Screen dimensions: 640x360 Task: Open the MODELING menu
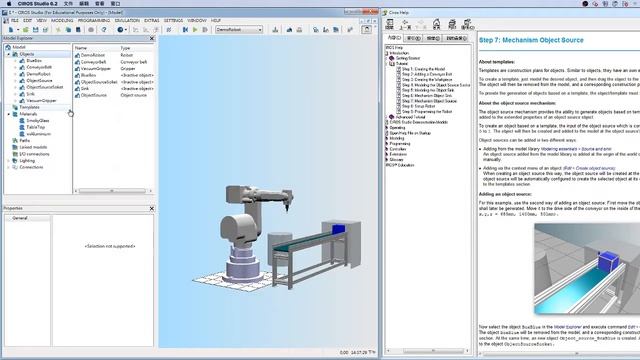point(62,20)
